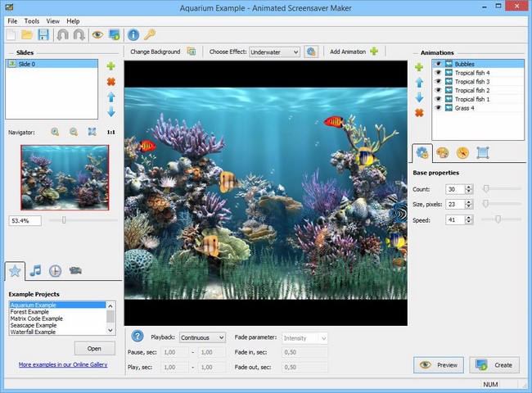The height and width of the screenshot is (393, 532).
Task: Click the 53.4% zoom input field
Action: [25, 220]
